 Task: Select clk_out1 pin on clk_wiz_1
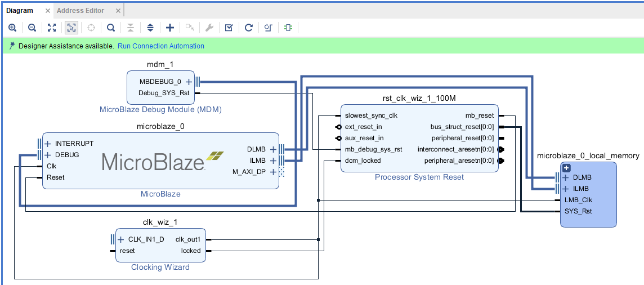188,239
